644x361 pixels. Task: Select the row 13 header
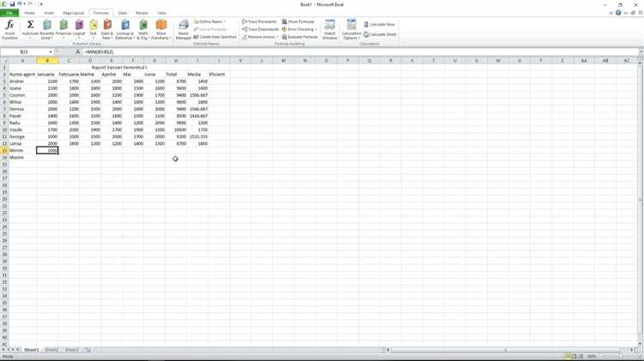coord(4,151)
